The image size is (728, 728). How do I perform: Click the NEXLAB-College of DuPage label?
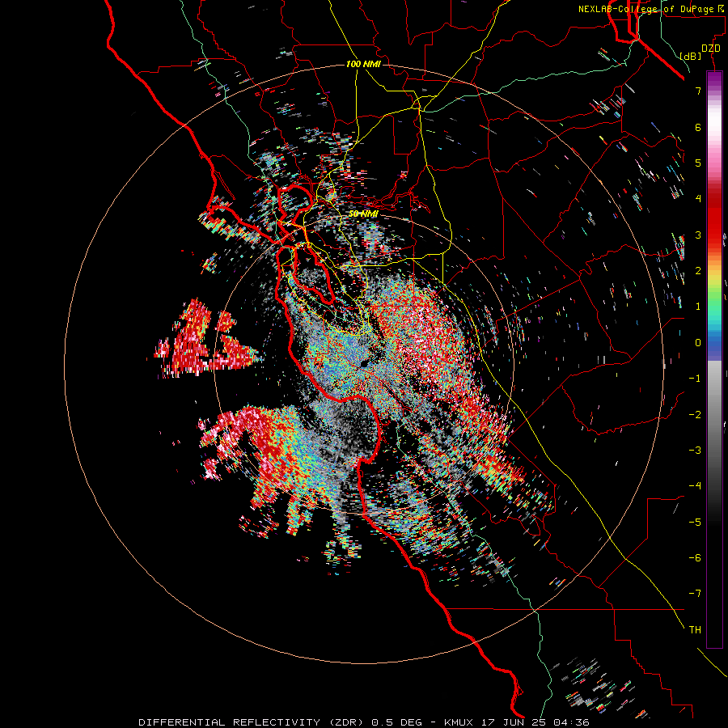pyautogui.click(x=652, y=9)
